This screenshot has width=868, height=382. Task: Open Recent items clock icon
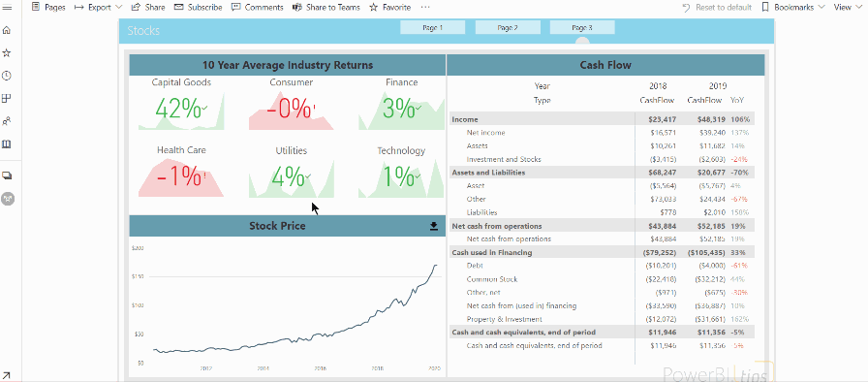(7, 76)
